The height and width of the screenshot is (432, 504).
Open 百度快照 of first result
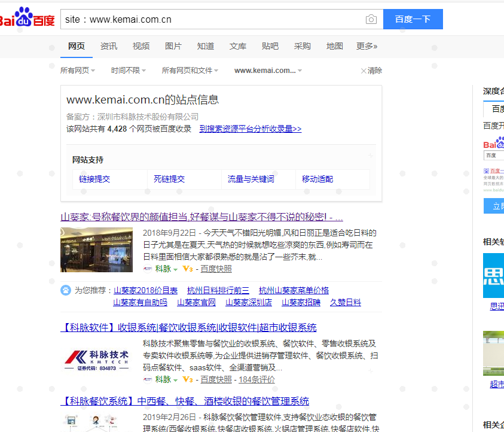pyautogui.click(x=216, y=269)
